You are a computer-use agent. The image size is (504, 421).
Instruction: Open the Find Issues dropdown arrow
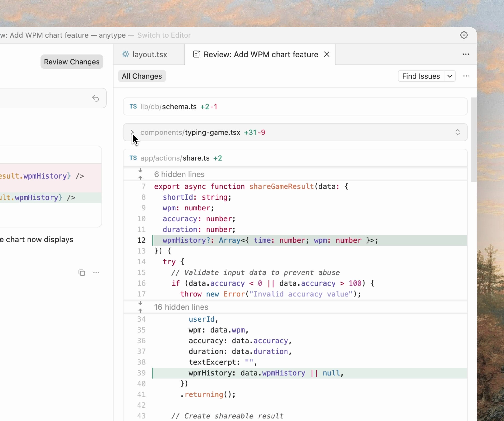point(450,76)
